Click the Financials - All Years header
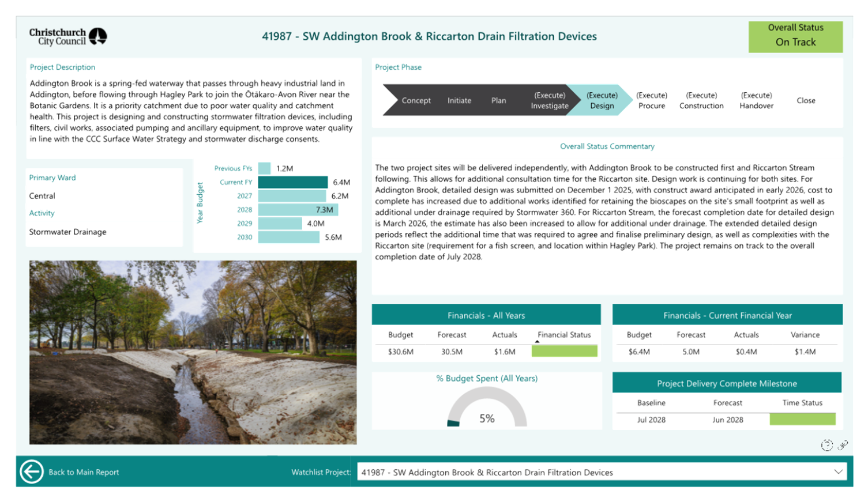 pyautogui.click(x=486, y=315)
